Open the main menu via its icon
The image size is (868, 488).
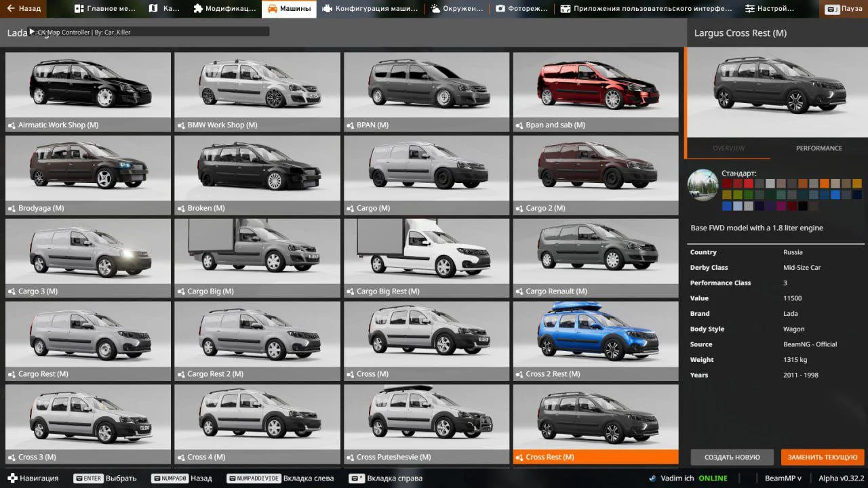79,9
